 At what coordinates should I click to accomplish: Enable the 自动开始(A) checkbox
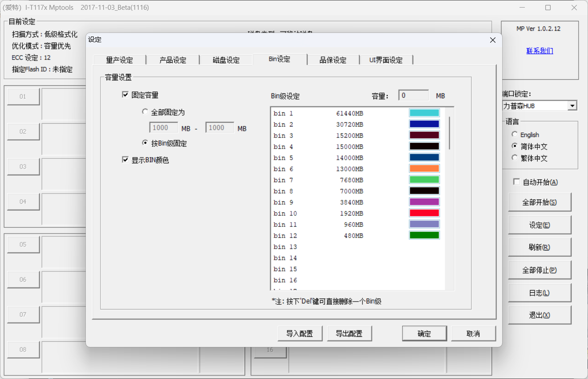[x=516, y=182]
